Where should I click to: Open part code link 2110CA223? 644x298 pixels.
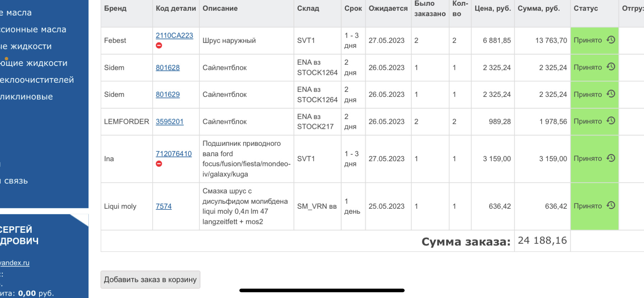coord(174,35)
